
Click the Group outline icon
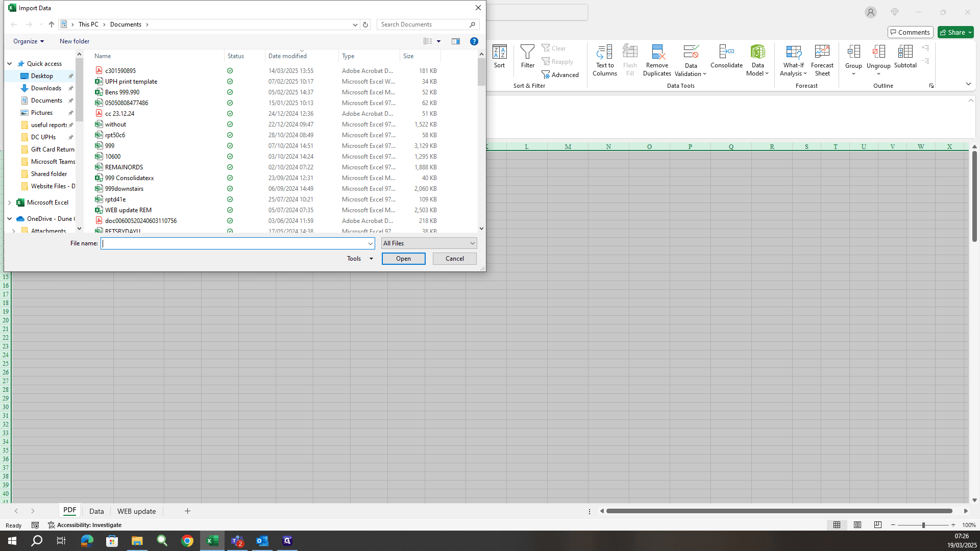click(853, 60)
